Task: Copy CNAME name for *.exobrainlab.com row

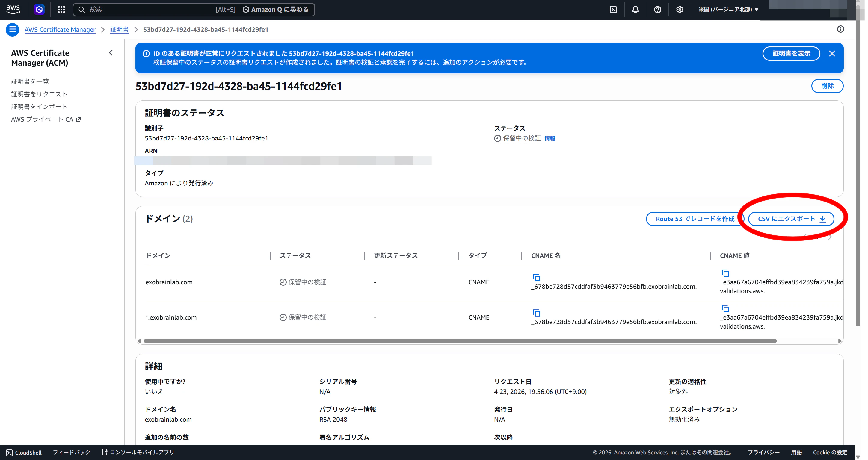Action: (536, 313)
